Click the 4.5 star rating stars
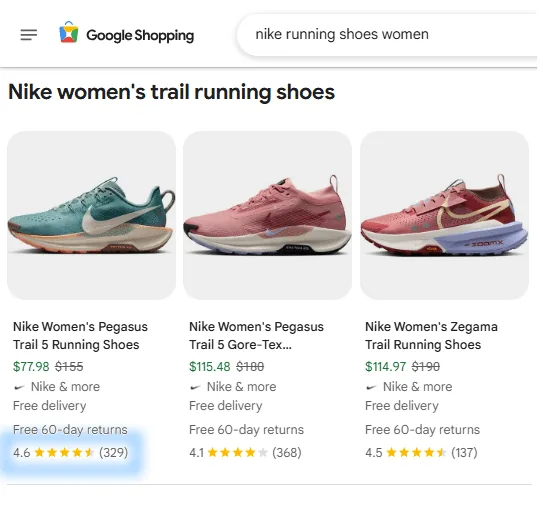The width and height of the screenshot is (543, 506). tap(417, 452)
